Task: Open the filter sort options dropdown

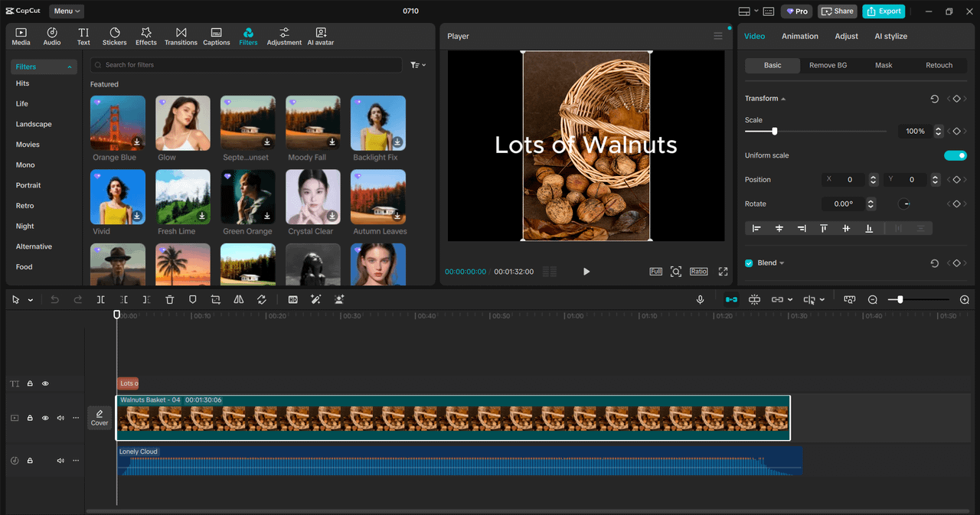Action: (418, 65)
